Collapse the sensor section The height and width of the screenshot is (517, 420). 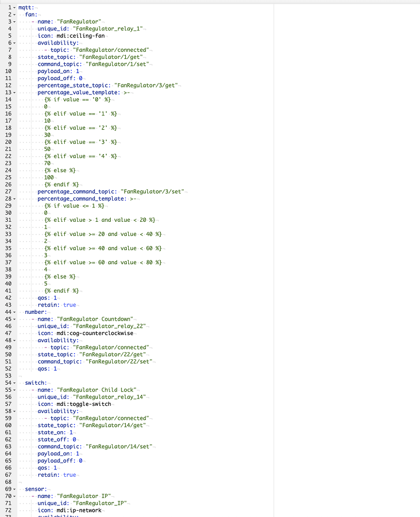point(14,489)
